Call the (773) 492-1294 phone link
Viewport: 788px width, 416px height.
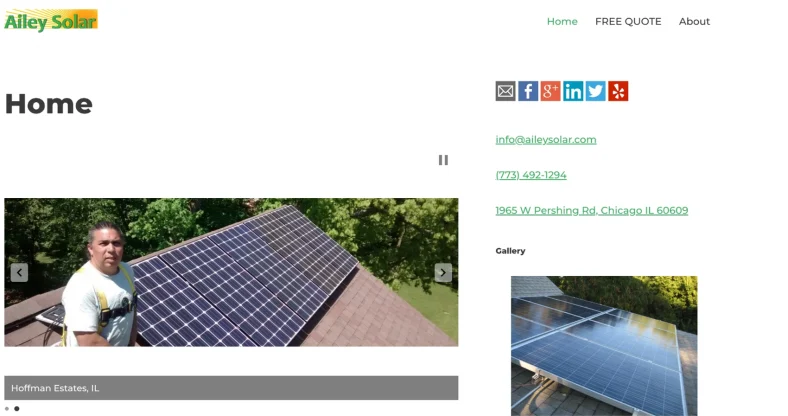click(x=531, y=175)
